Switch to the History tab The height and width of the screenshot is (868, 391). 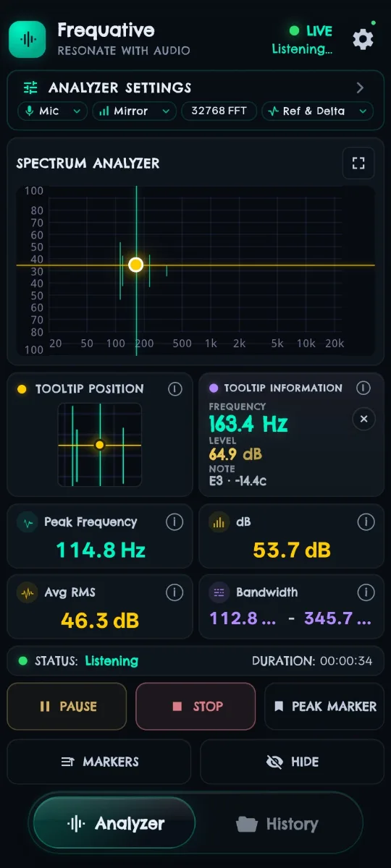click(277, 823)
